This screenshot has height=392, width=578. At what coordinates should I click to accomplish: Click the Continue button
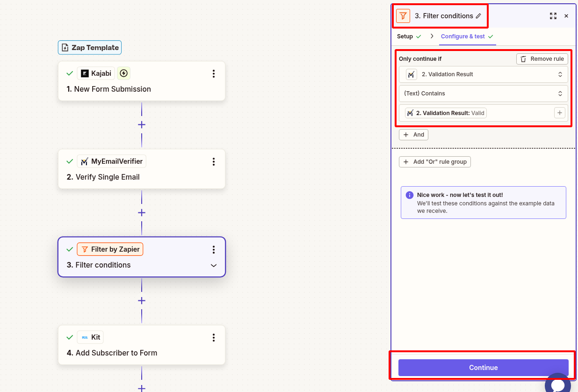click(483, 368)
